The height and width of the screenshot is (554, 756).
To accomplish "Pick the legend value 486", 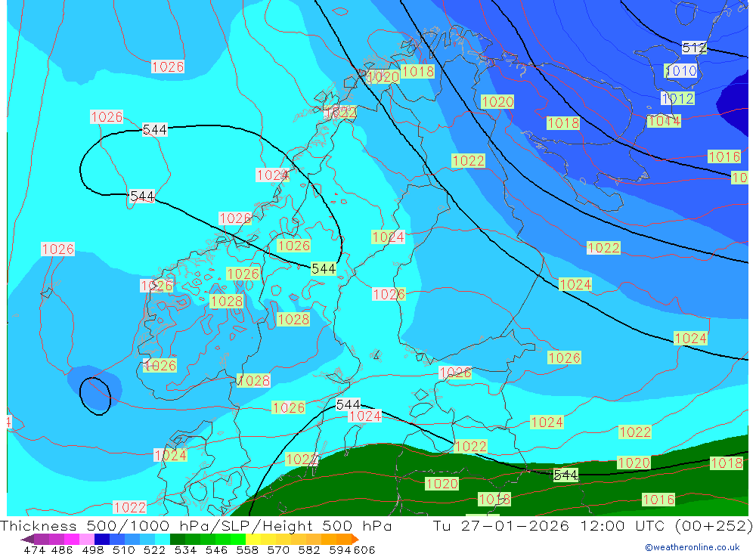I will pos(62,549).
